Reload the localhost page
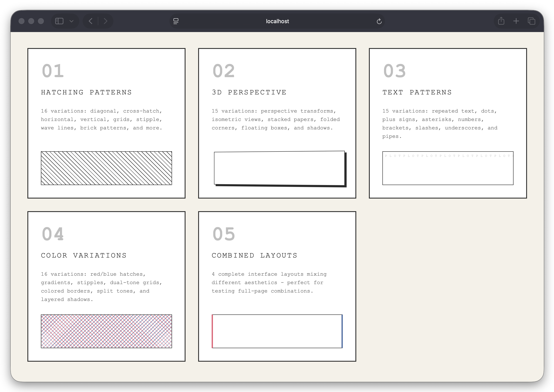554x392 pixels. click(379, 21)
